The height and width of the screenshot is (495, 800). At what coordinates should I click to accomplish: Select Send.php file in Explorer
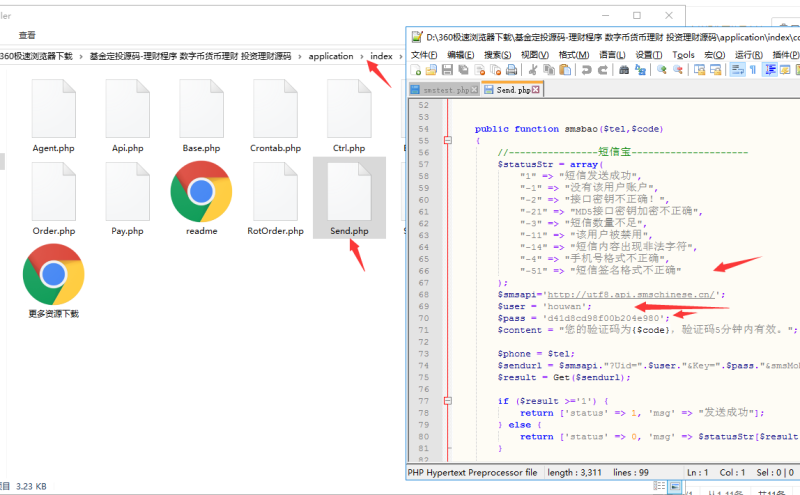pos(349,198)
